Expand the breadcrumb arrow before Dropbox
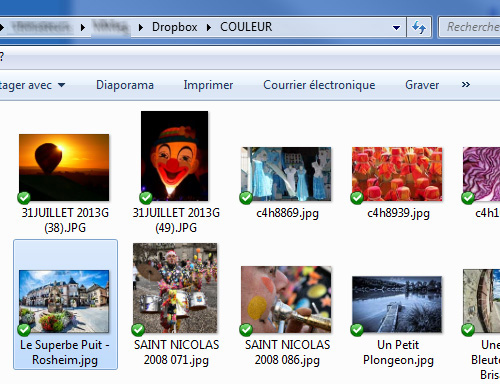 point(141,27)
